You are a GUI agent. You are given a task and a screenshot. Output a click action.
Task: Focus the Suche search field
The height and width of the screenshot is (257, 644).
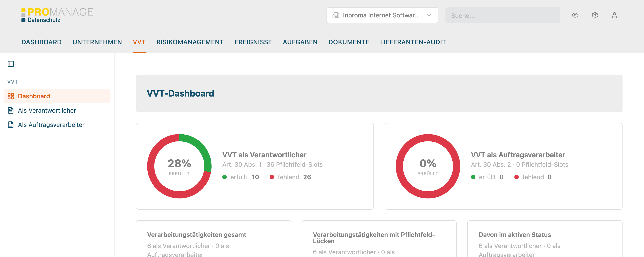coord(502,15)
